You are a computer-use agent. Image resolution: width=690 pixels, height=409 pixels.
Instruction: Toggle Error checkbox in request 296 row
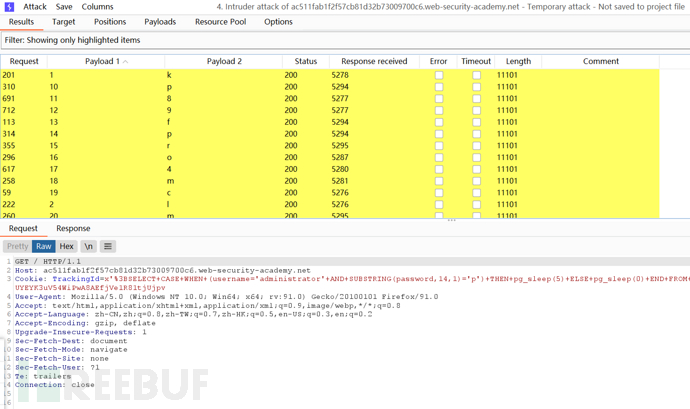tap(439, 158)
